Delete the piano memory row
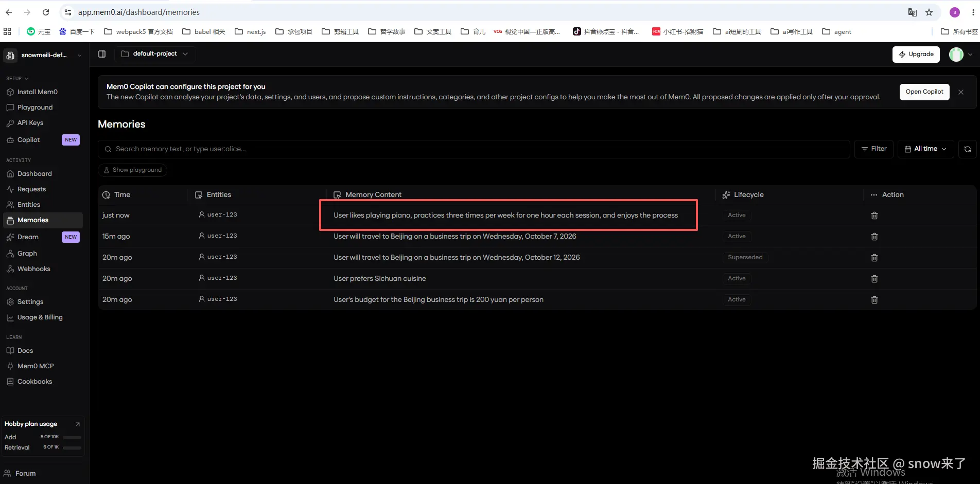980x484 pixels. 874,216
